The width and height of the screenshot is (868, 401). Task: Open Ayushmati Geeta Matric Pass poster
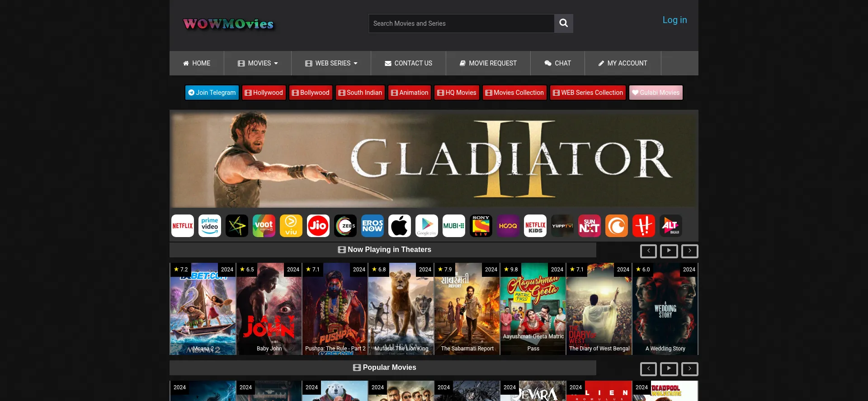pos(533,309)
